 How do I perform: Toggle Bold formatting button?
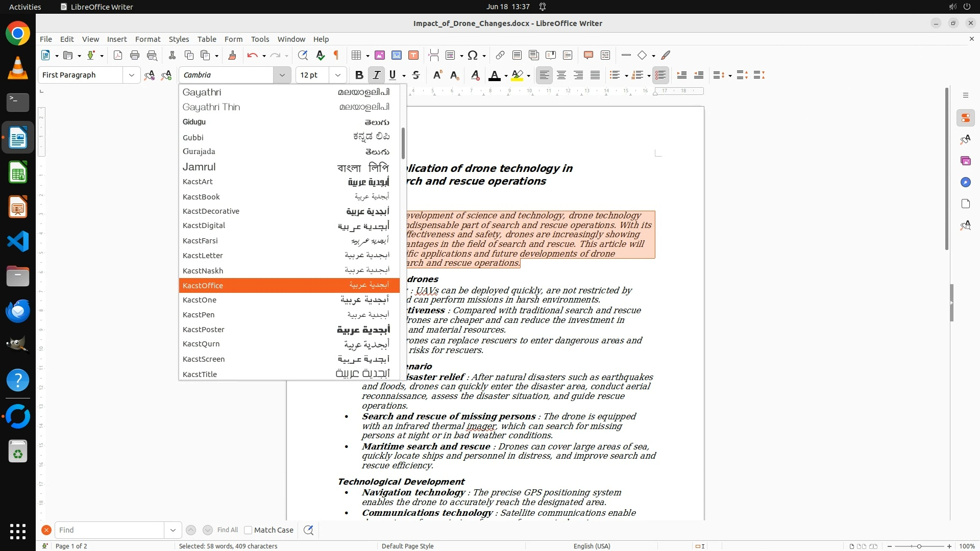359,76
